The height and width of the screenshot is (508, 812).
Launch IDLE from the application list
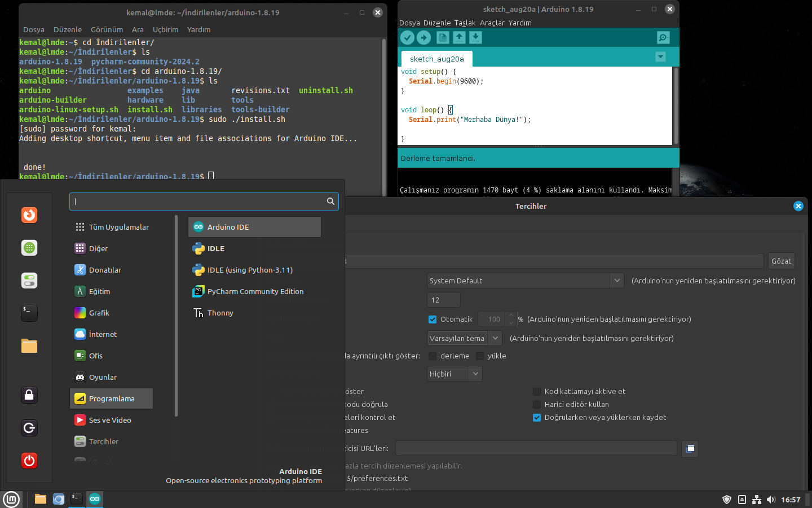click(254, 248)
